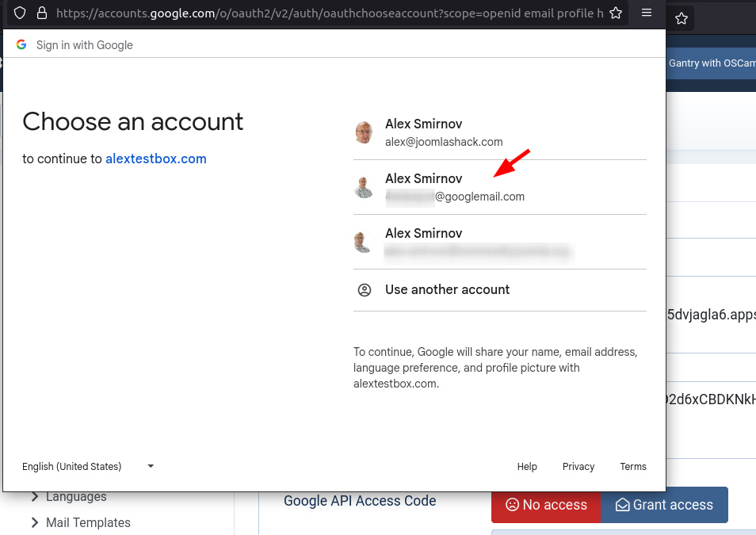This screenshot has height=535, width=756.
Task: Open the Help link
Action: coord(527,467)
